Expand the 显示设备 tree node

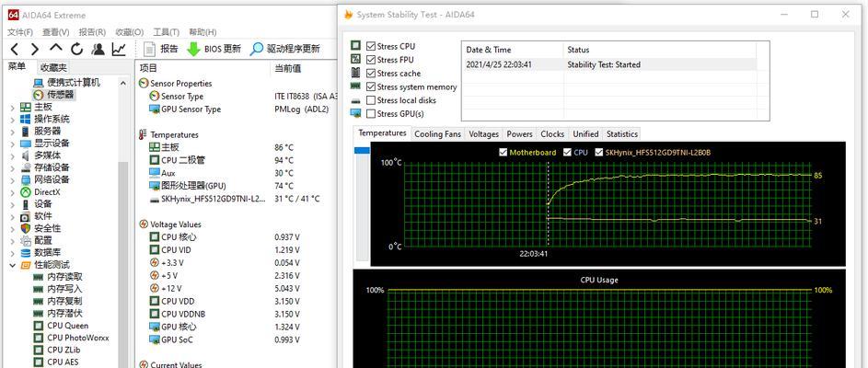click(x=12, y=144)
